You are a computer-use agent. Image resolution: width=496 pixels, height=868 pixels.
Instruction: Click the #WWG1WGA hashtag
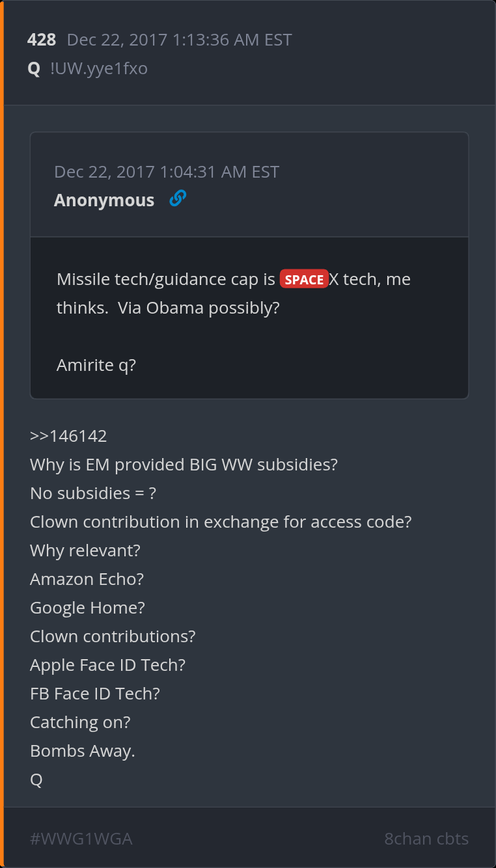click(81, 839)
